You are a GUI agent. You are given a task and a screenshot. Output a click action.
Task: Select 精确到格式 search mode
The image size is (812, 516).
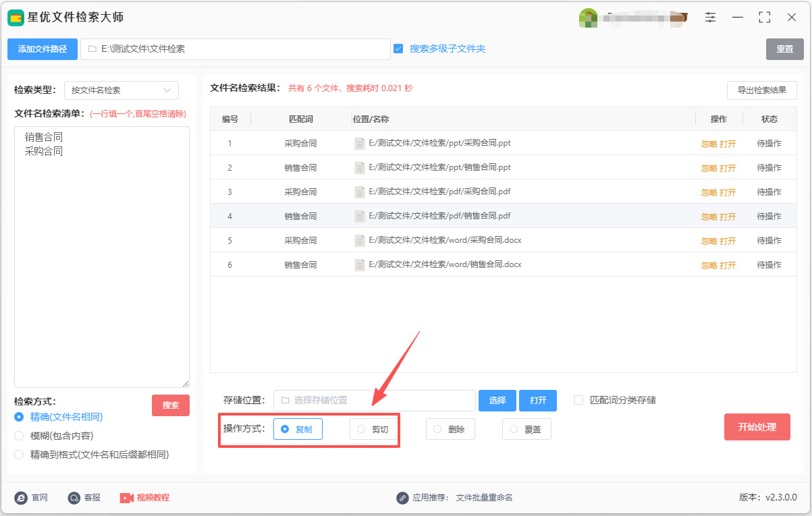point(19,455)
